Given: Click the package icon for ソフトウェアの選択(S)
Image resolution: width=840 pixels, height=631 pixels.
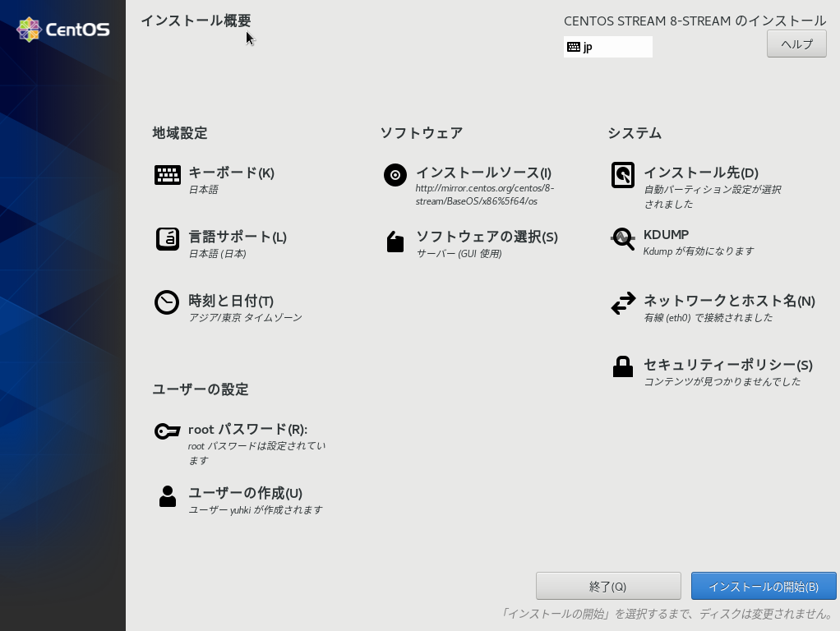Looking at the screenshot, I should pyautogui.click(x=395, y=242).
